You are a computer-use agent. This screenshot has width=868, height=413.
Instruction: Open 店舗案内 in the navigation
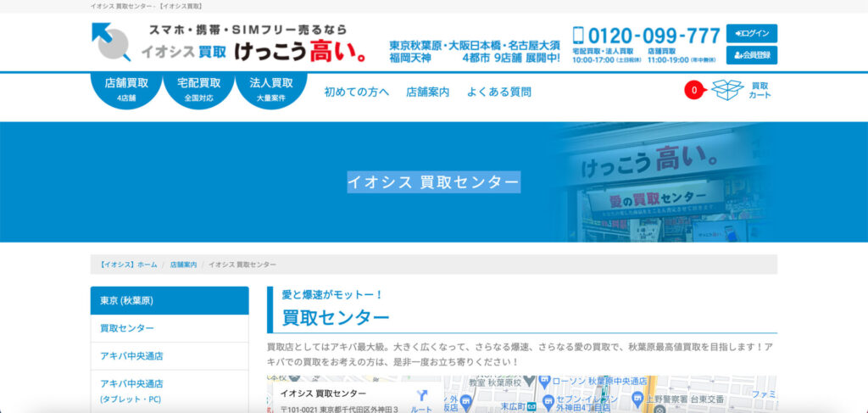tap(427, 92)
